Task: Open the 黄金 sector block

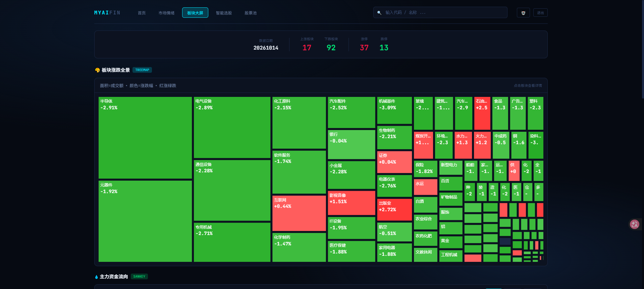Action: [451, 242]
